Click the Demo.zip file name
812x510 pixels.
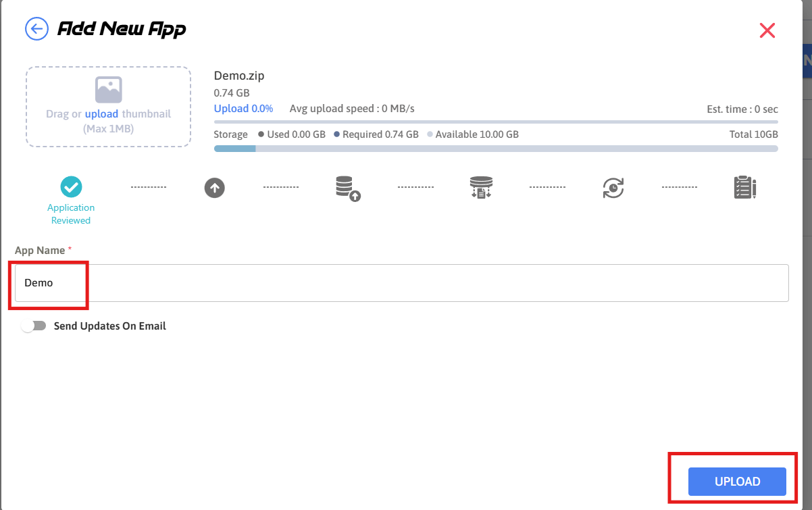[239, 76]
